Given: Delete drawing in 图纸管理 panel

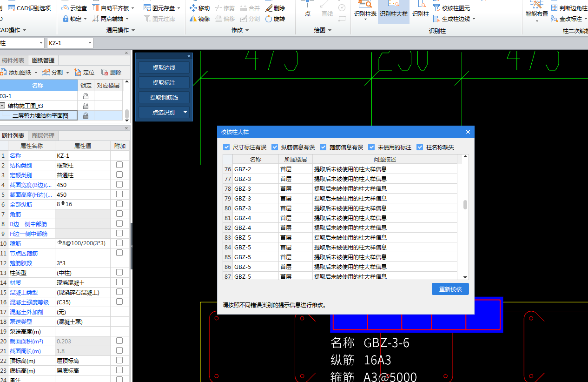Looking at the screenshot, I should (x=112, y=72).
